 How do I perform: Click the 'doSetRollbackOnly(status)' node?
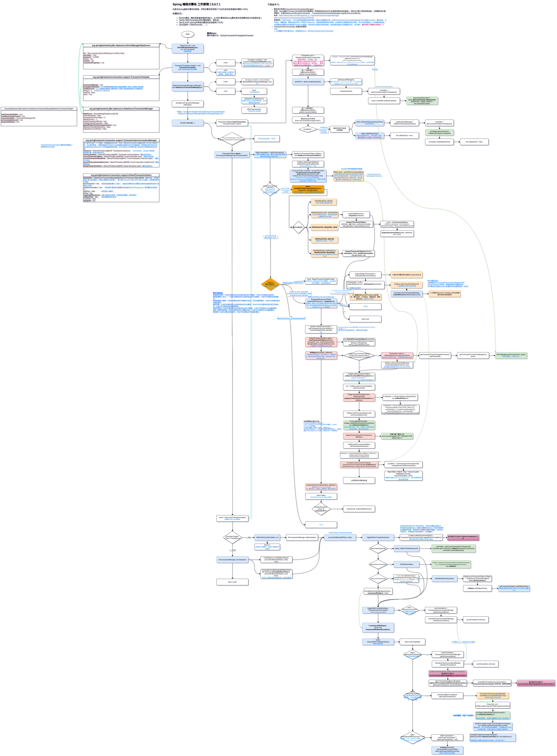444,578
